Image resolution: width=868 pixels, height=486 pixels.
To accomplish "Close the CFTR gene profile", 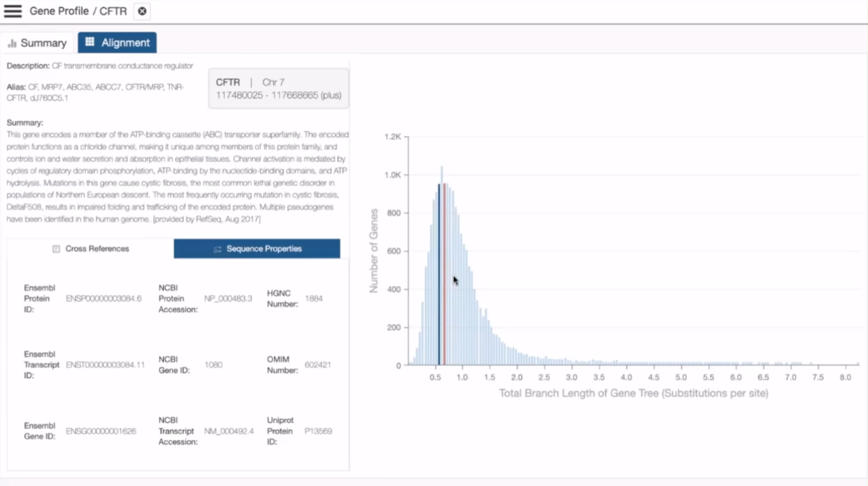I will 142,11.
